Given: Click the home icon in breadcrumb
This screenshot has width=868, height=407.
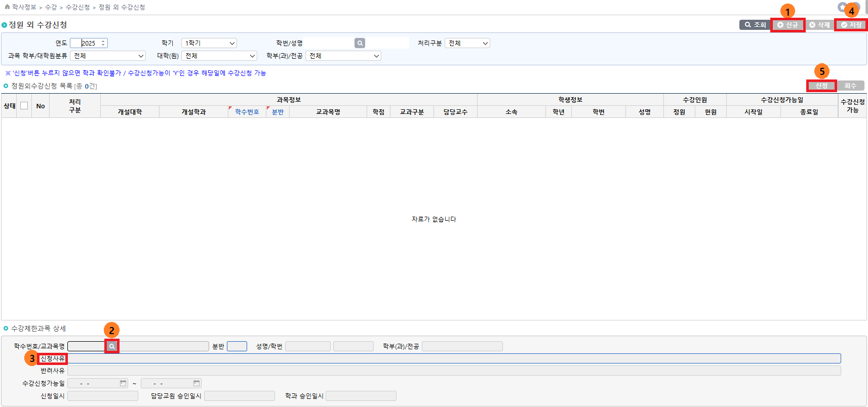Looking at the screenshot, I should click(x=7, y=7).
